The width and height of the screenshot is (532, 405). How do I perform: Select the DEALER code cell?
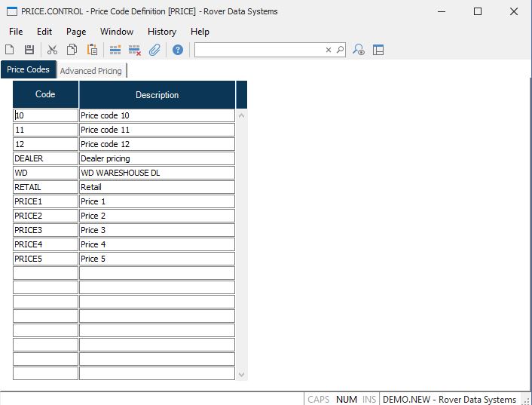(45, 158)
